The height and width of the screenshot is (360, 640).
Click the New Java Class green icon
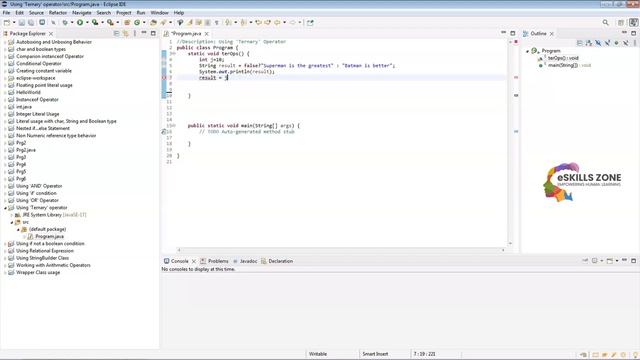(x=137, y=23)
